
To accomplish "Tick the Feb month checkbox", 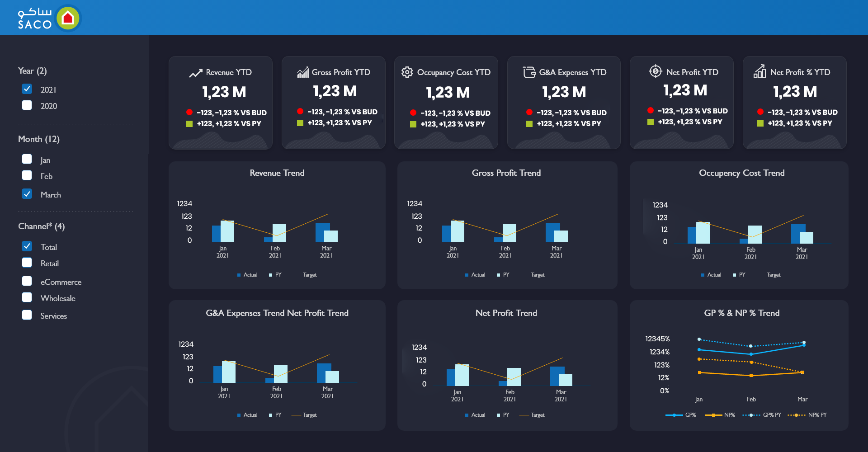I will (x=27, y=175).
